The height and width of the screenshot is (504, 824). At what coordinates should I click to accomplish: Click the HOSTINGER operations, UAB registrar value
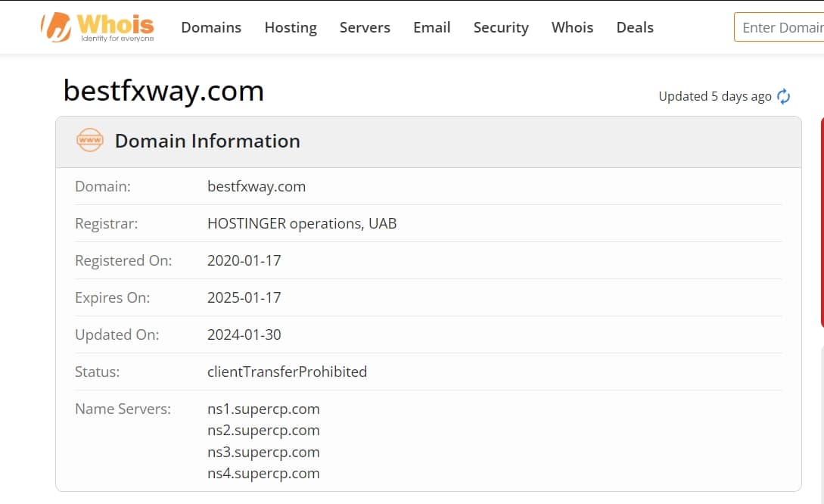pyautogui.click(x=302, y=224)
